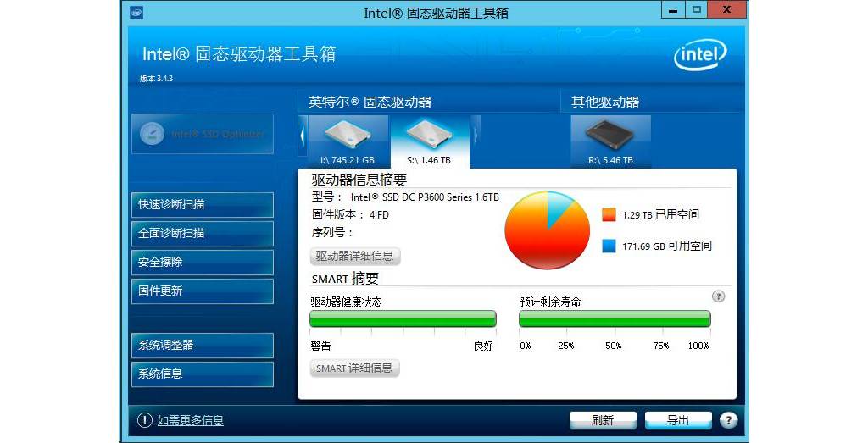
Task: Close the Intel toolbox window
Action: 727,10
